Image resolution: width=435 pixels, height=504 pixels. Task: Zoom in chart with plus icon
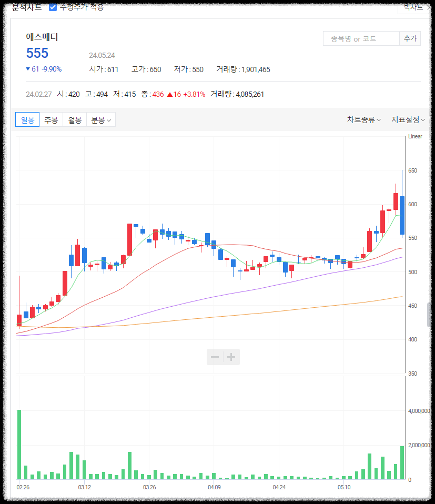[231, 357]
